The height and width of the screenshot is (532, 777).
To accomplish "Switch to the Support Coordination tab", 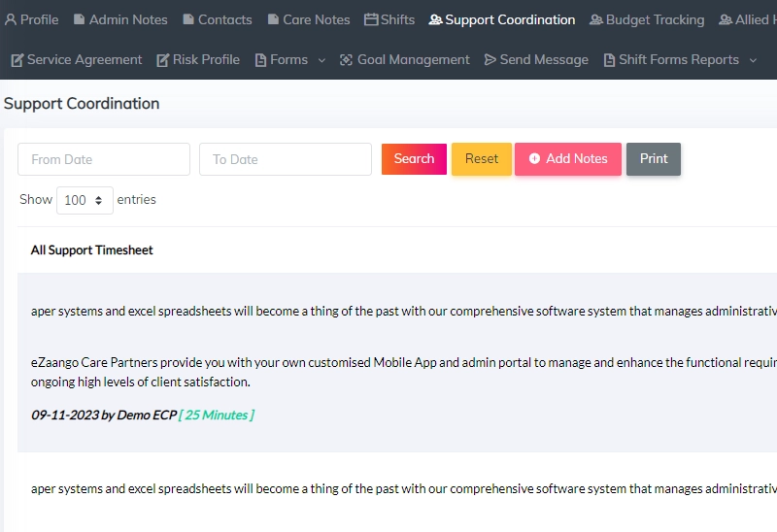I will click(x=502, y=19).
